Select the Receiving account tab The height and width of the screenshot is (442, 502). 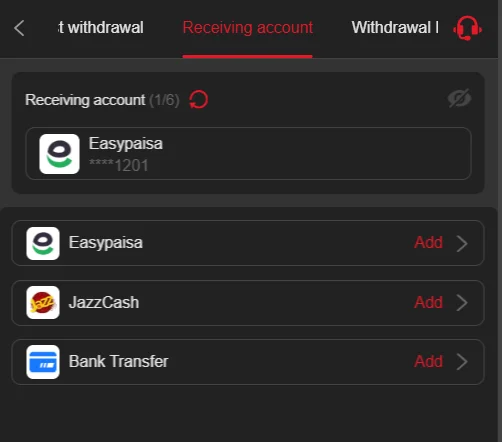[x=248, y=28]
